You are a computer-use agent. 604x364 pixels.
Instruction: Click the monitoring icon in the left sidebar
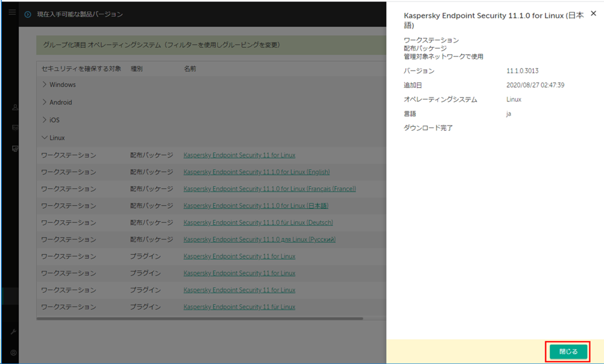point(14,127)
